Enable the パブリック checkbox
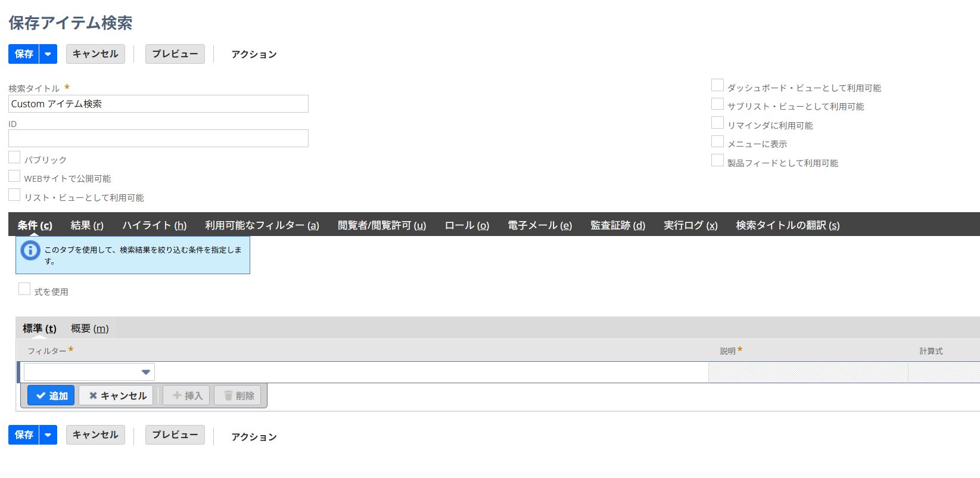980x478 pixels. click(15, 158)
